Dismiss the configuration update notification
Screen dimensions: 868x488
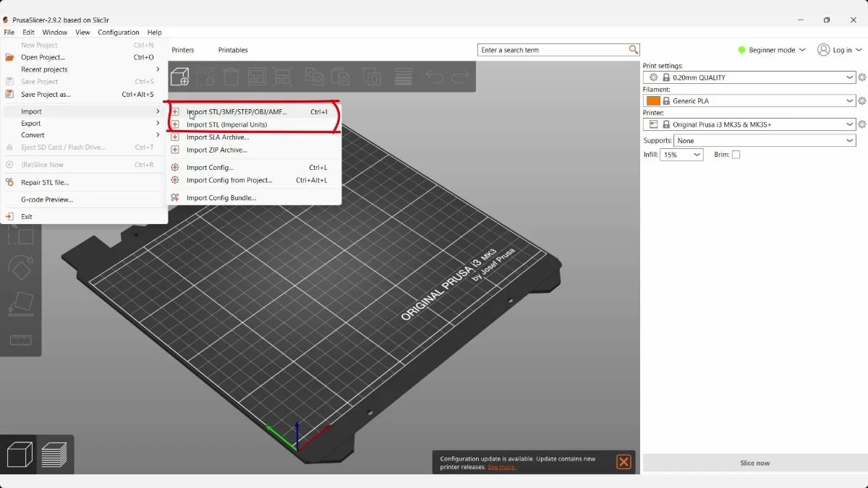[x=624, y=462]
